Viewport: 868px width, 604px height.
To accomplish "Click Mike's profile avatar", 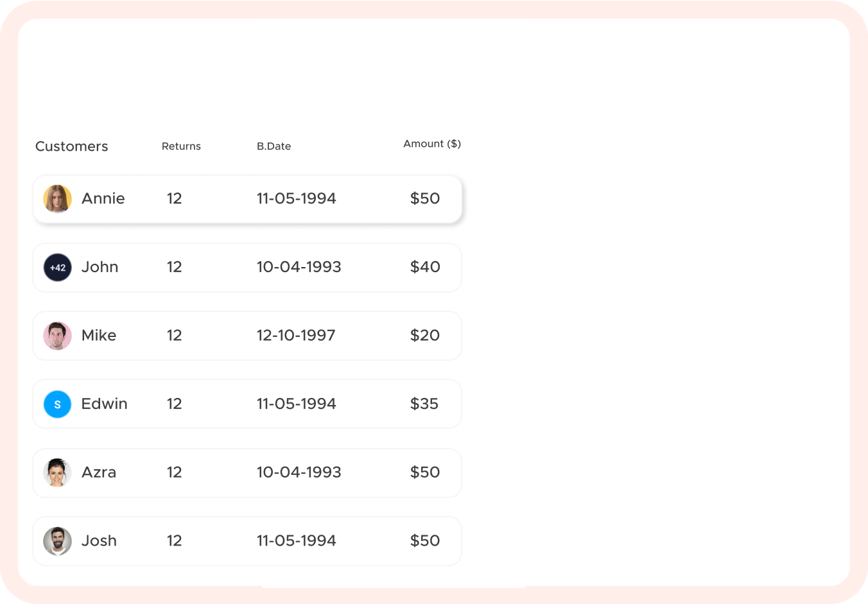I will pos(57,336).
